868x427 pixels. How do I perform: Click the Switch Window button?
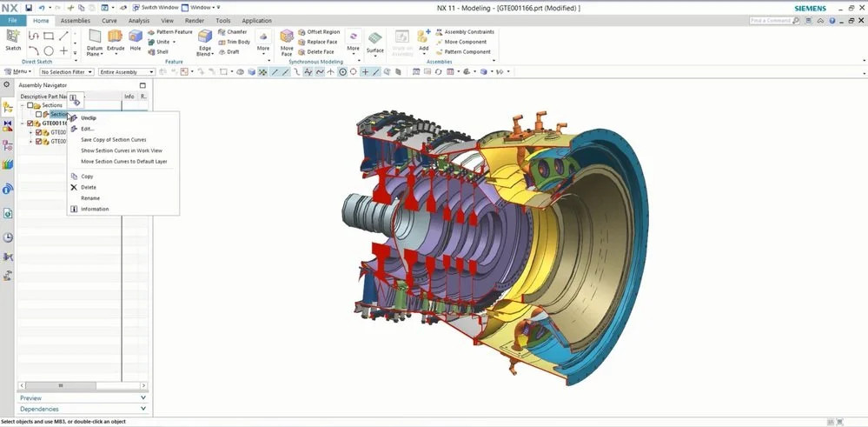point(153,8)
